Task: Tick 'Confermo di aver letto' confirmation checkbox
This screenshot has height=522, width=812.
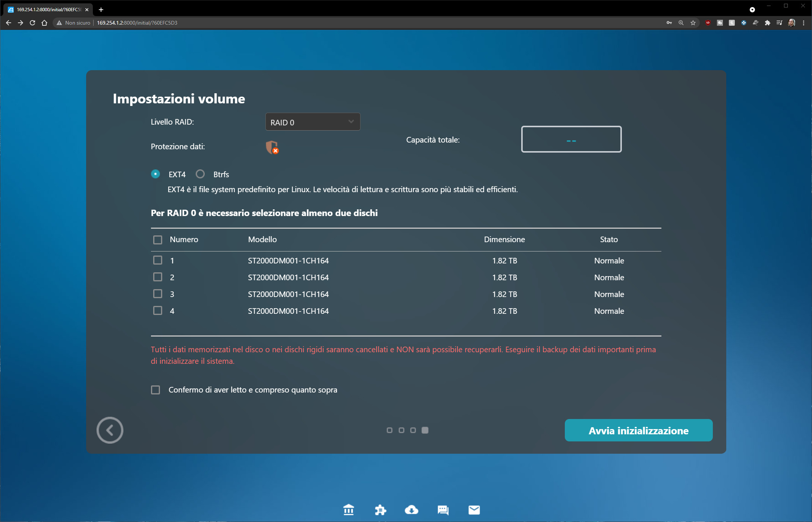Action: click(x=155, y=390)
